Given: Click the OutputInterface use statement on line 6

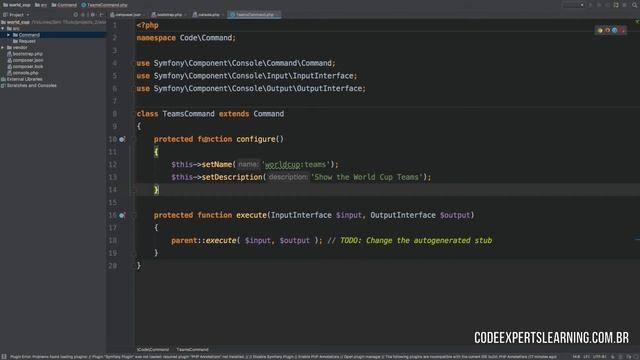Looking at the screenshot, I should point(251,89).
